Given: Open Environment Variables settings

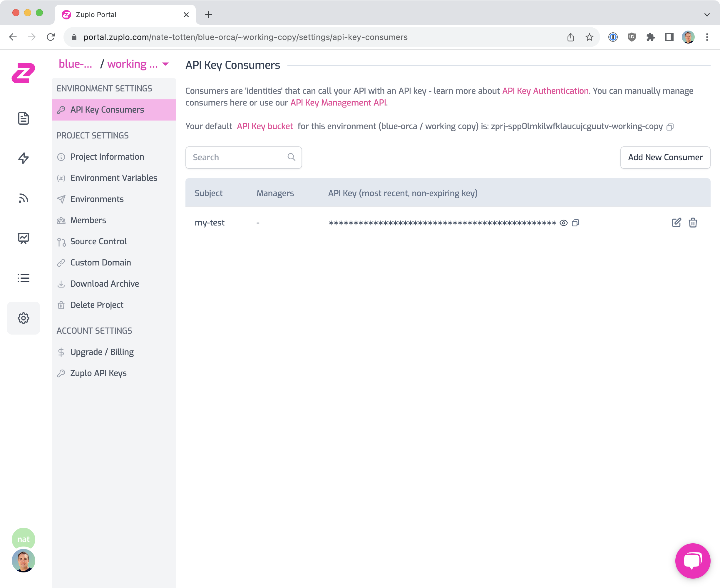Looking at the screenshot, I should pos(114,178).
